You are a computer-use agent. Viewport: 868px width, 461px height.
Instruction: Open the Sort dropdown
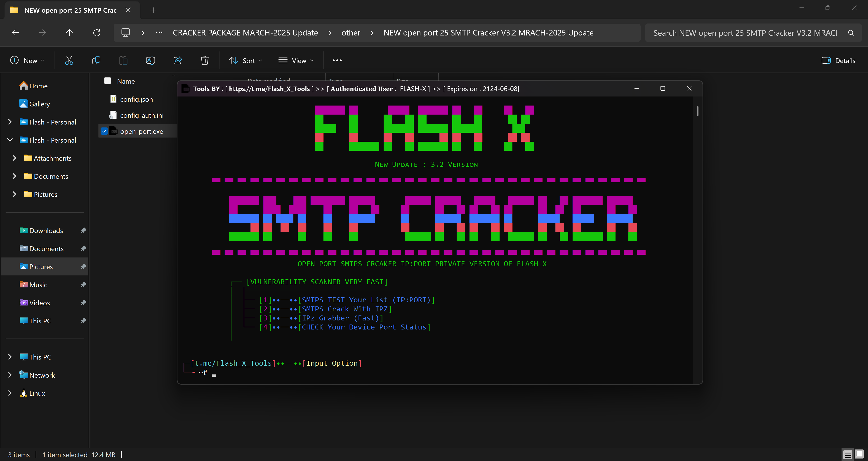pos(246,60)
